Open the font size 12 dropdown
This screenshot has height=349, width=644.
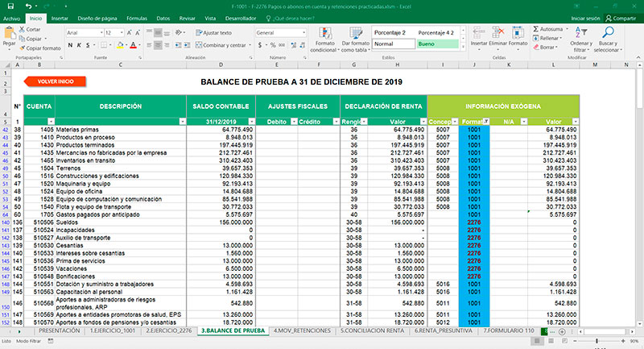[x=122, y=32]
